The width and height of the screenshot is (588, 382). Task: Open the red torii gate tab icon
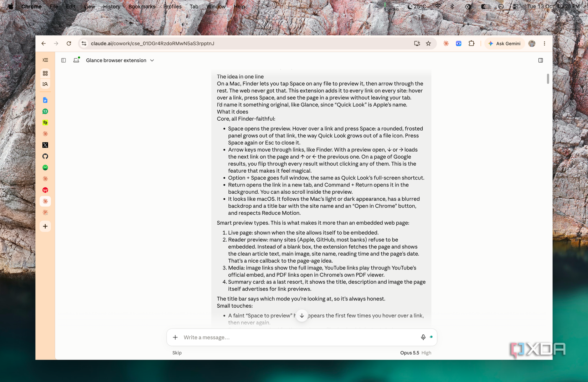[45, 190]
